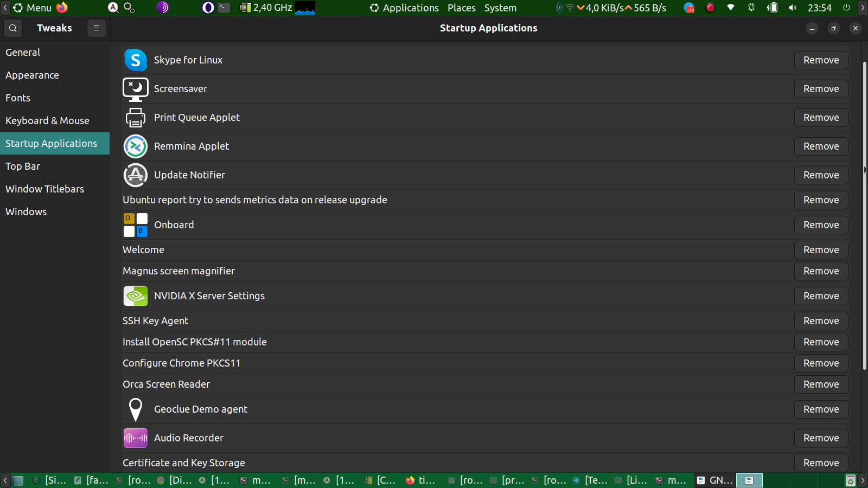Open the Places menu
Image resolution: width=868 pixels, height=488 pixels.
point(462,8)
